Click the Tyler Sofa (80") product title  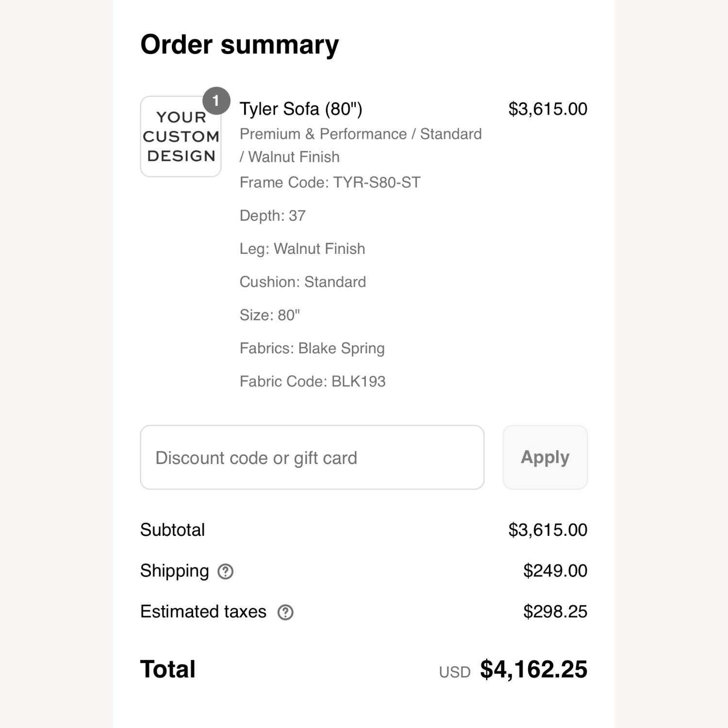click(x=301, y=109)
